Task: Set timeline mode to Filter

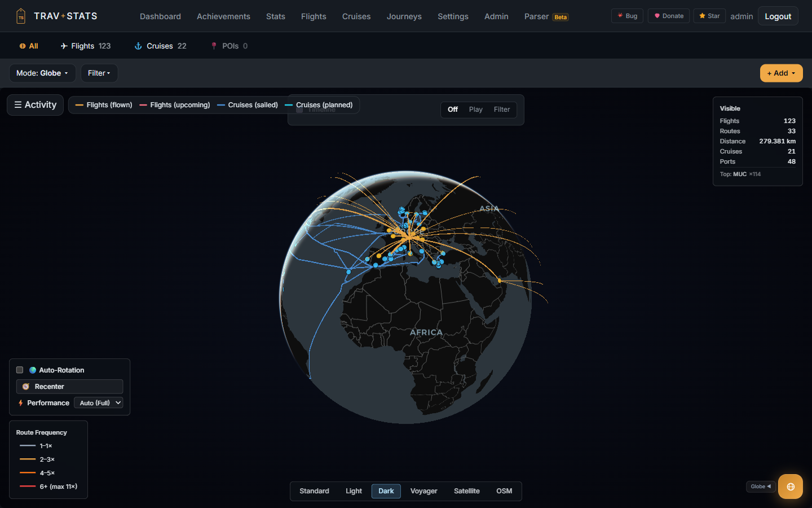Action: click(502, 110)
